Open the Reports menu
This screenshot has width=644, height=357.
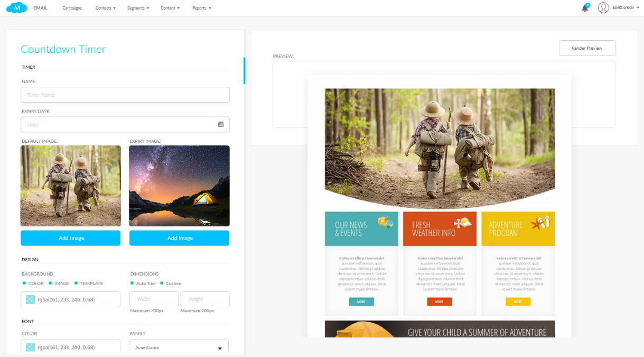tap(201, 8)
